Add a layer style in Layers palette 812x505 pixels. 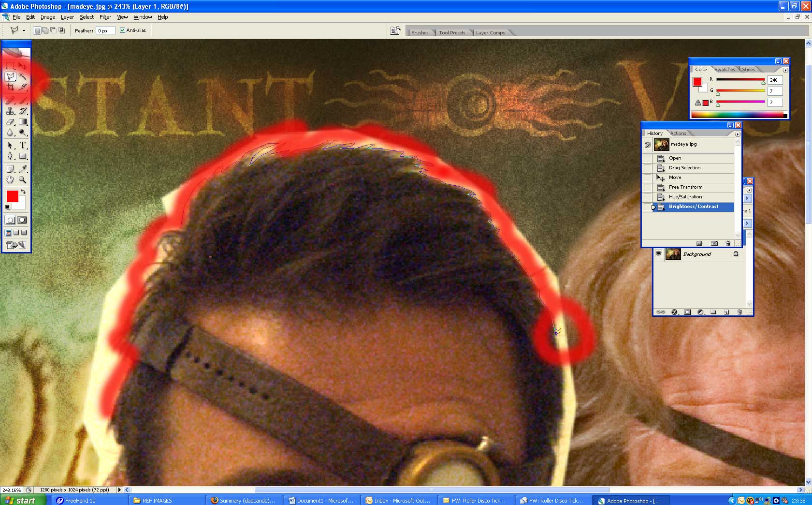point(674,312)
